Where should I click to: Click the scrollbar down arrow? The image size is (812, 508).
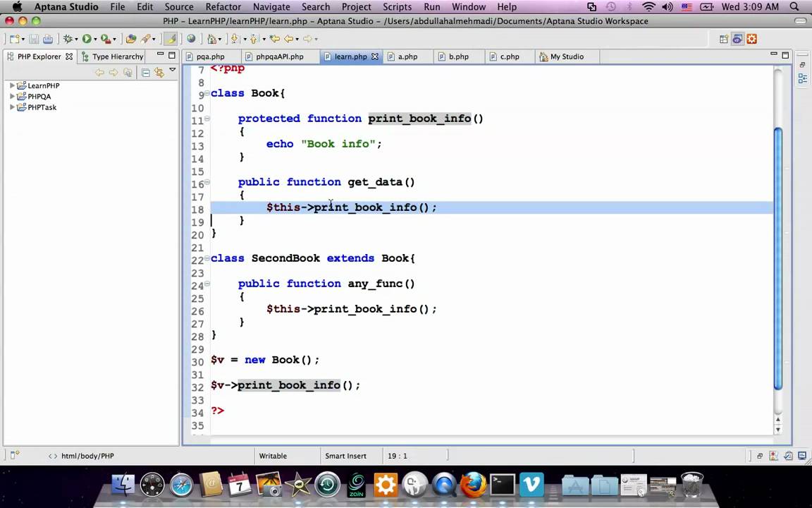tap(778, 430)
